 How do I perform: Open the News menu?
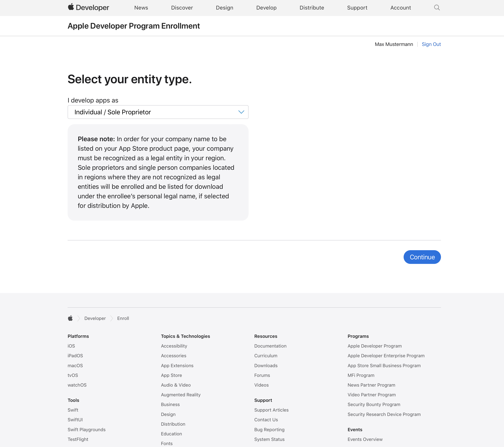141,8
